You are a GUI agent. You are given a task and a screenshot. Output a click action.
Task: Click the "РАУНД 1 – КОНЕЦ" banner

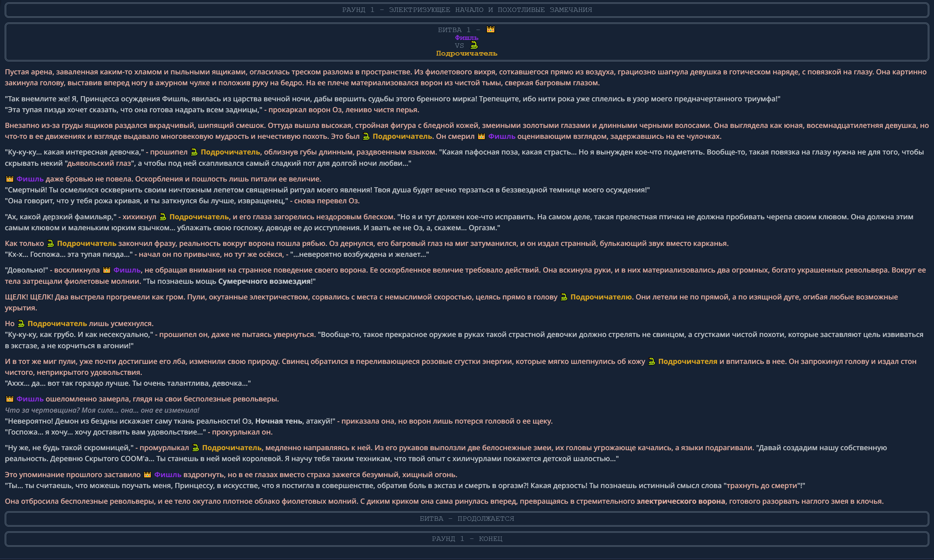(467, 539)
